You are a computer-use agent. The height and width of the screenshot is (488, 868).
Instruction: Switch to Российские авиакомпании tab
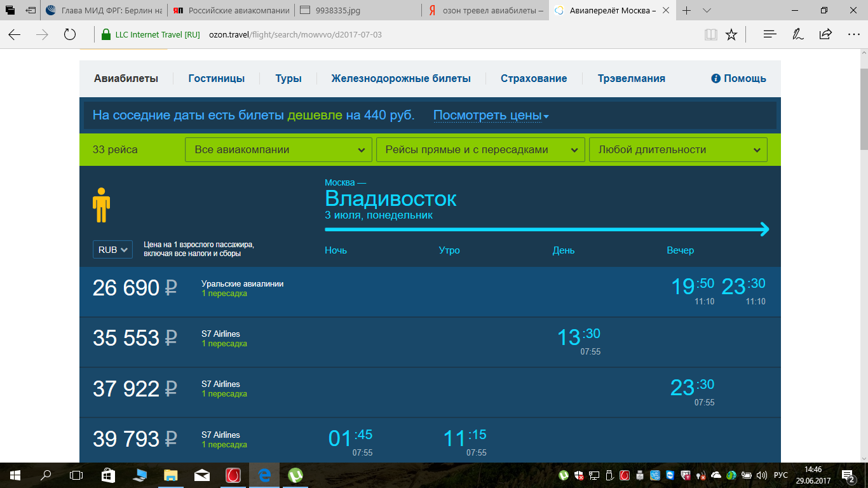coord(231,10)
